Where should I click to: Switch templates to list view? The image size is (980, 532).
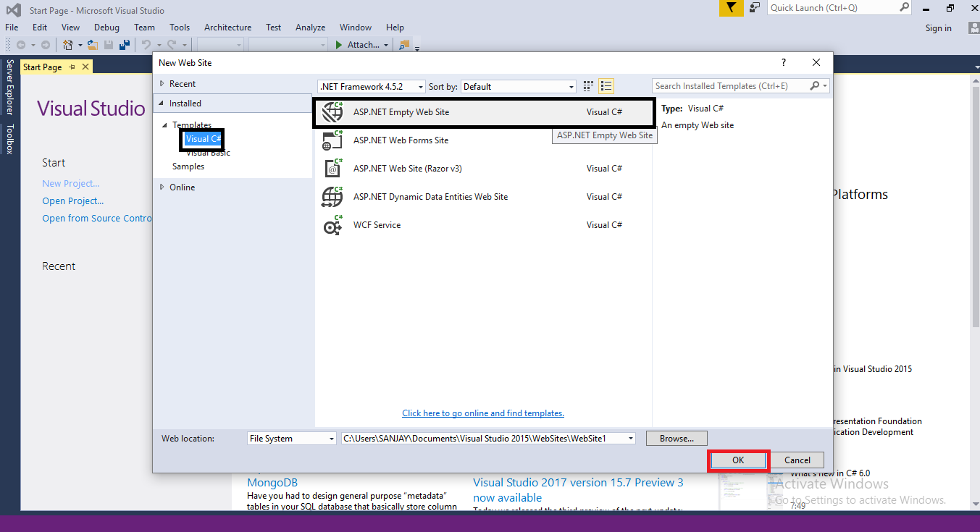click(606, 86)
